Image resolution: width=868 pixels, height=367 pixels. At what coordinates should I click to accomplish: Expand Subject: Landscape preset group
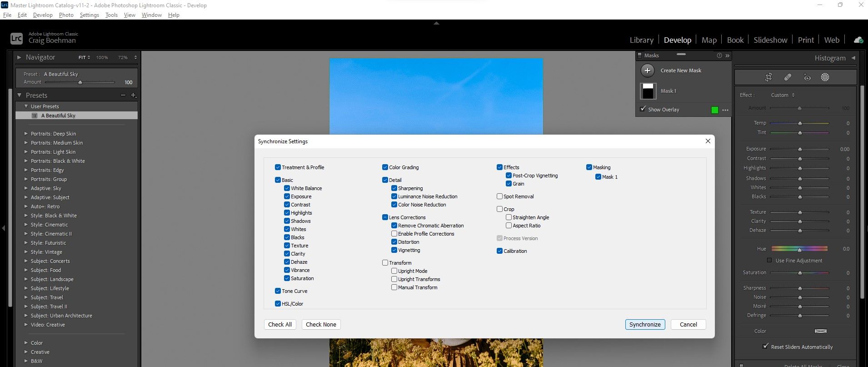click(x=26, y=279)
